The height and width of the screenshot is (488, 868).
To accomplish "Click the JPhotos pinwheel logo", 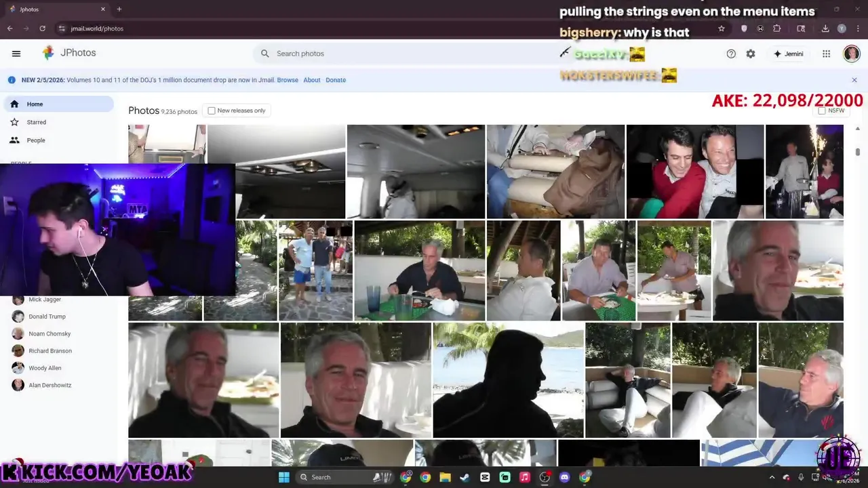I will click(x=48, y=53).
